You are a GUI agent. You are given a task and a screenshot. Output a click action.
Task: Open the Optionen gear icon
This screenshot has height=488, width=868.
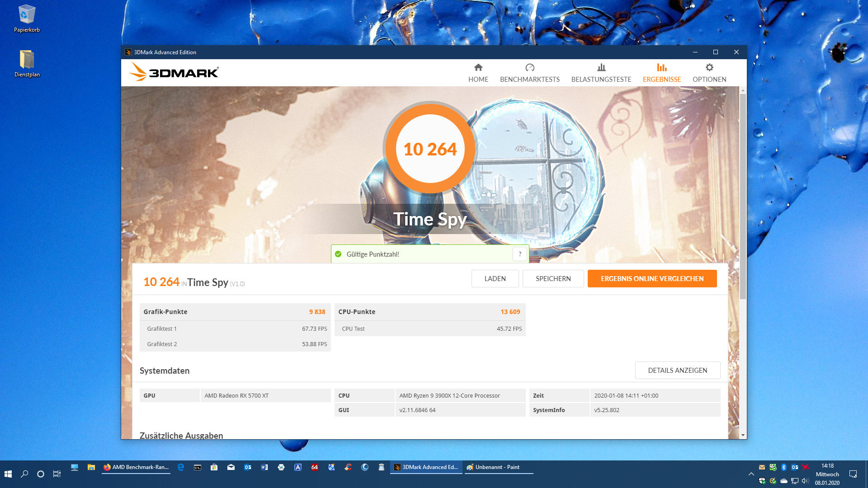[709, 68]
